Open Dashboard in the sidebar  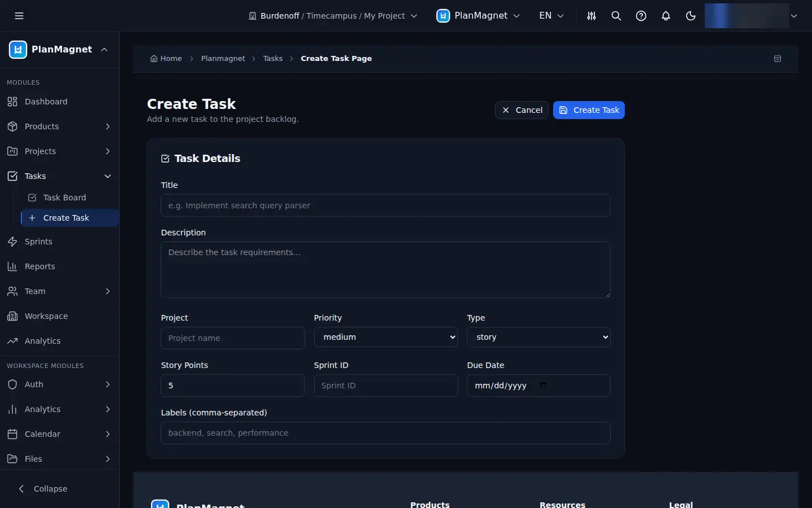[59, 102]
